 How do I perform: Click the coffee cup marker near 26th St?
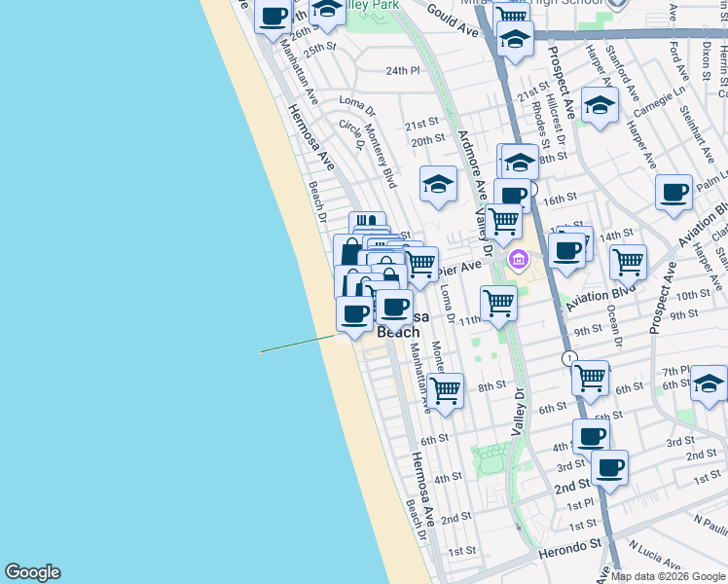[x=273, y=19]
